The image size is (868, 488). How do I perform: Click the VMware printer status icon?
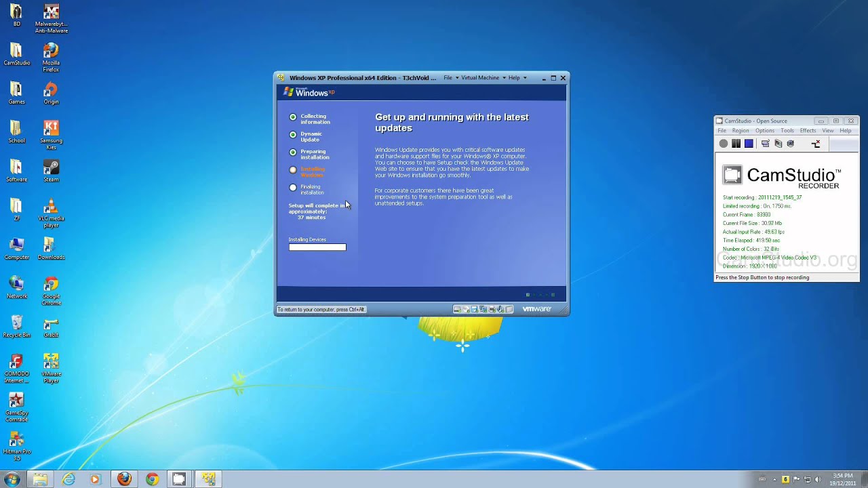click(492, 309)
